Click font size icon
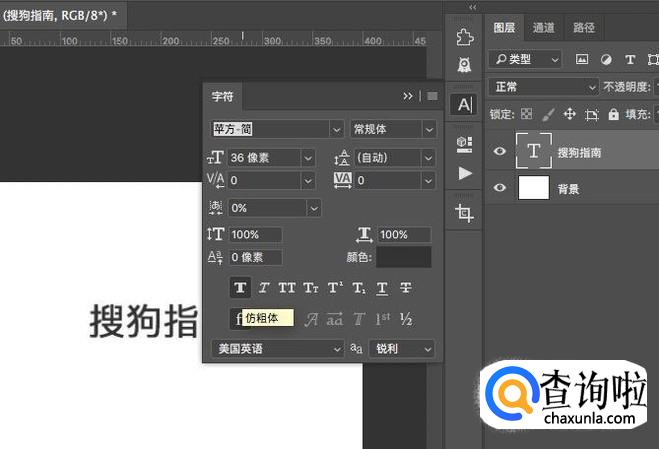This screenshot has height=449, width=659. 215,158
